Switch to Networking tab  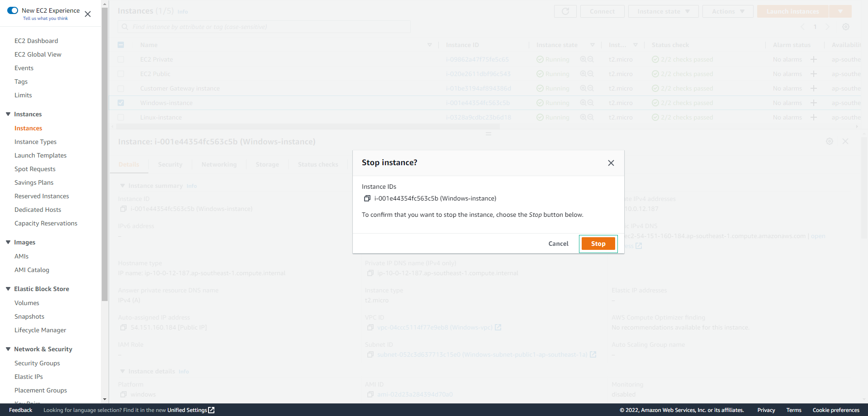[x=219, y=164]
